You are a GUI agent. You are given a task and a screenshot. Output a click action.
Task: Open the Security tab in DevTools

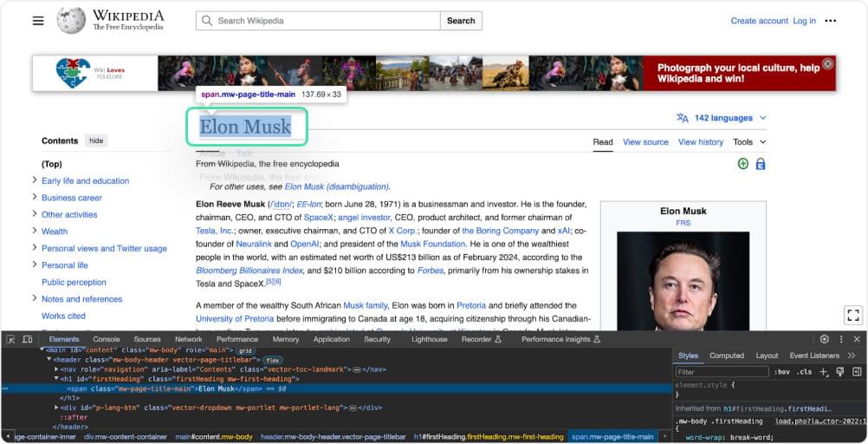[x=377, y=339]
